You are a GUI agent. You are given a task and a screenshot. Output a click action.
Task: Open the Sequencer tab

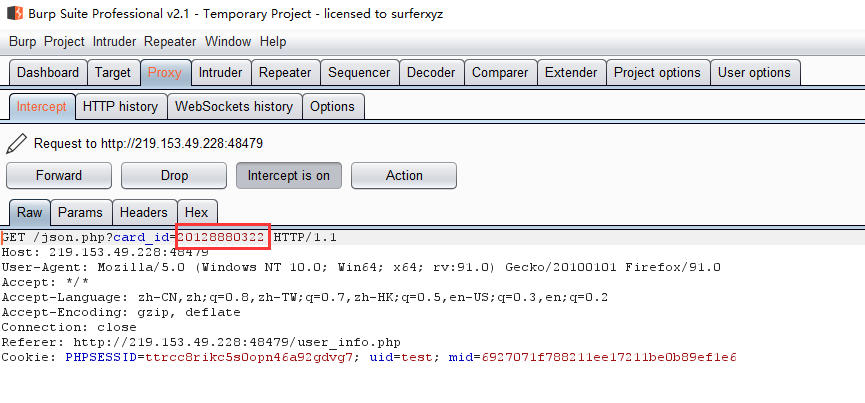click(359, 73)
